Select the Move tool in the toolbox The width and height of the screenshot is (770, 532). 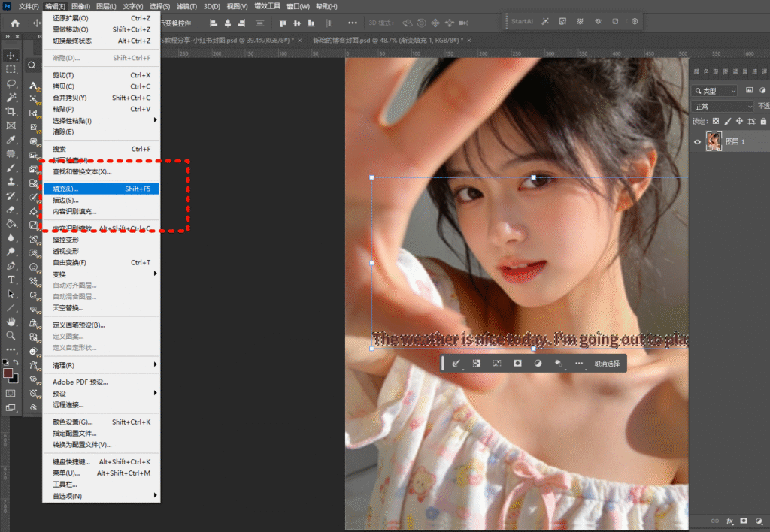(11, 55)
